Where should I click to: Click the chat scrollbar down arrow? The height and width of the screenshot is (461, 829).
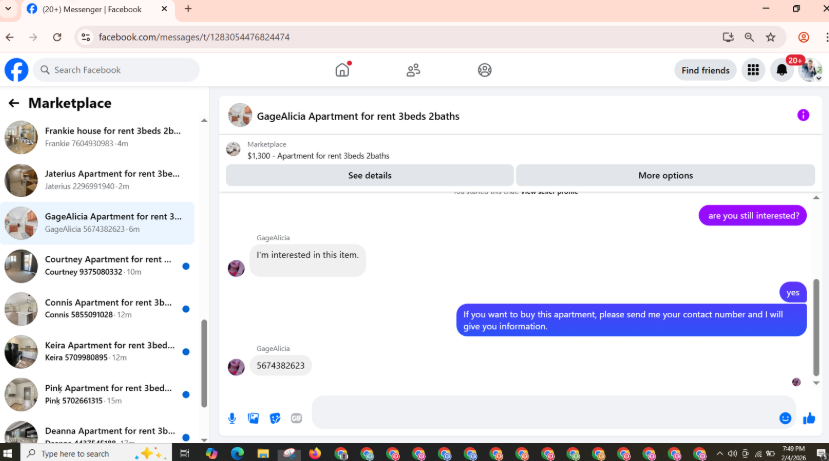[816, 383]
